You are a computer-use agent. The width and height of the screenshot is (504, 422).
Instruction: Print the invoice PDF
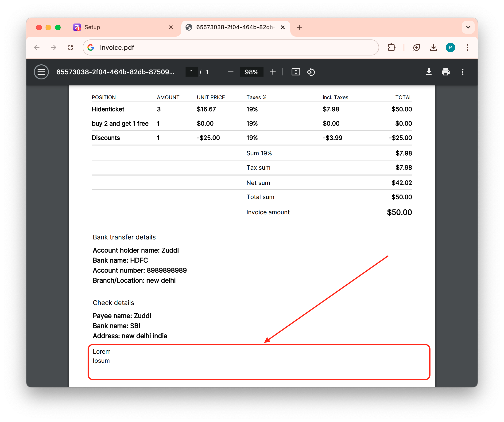click(x=446, y=72)
